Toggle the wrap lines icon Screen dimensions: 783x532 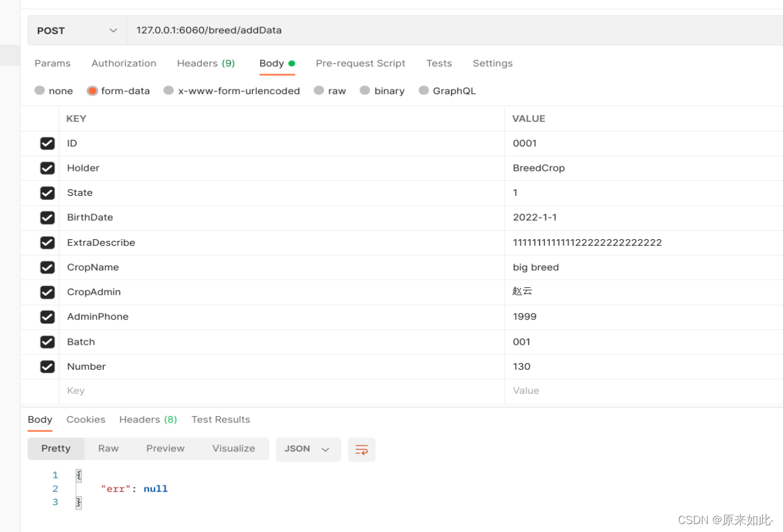[x=361, y=450]
